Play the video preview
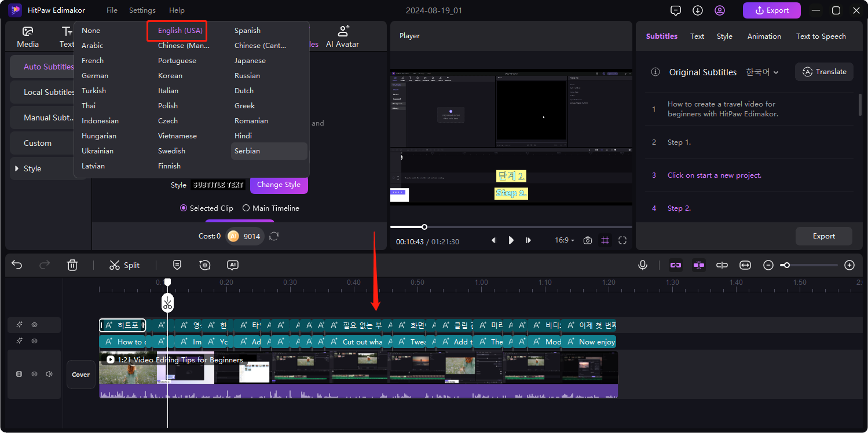The image size is (868, 433). [x=511, y=240]
